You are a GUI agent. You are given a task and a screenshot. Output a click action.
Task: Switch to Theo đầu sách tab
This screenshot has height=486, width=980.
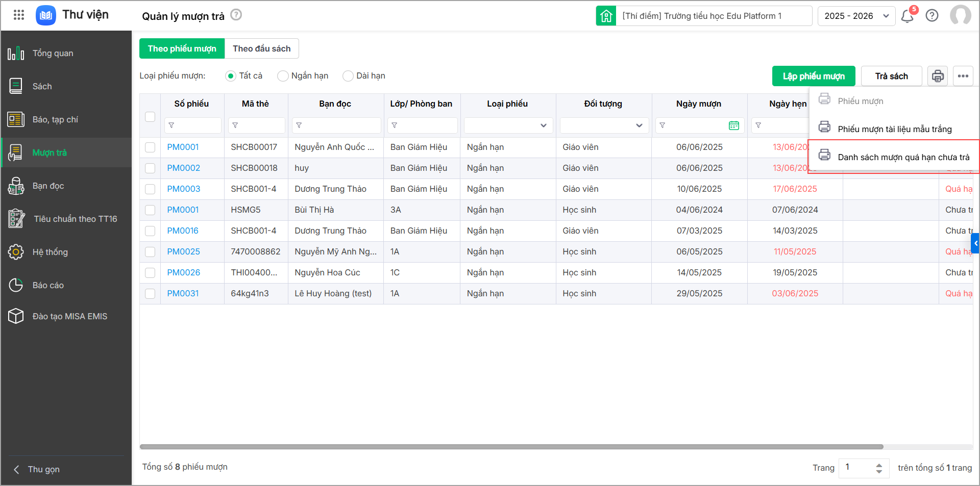click(261, 49)
